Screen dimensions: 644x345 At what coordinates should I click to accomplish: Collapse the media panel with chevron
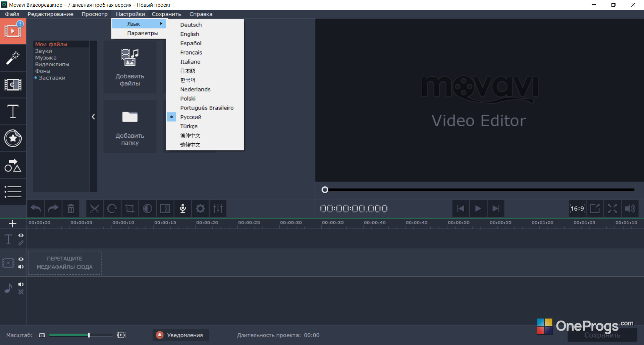coord(93,117)
